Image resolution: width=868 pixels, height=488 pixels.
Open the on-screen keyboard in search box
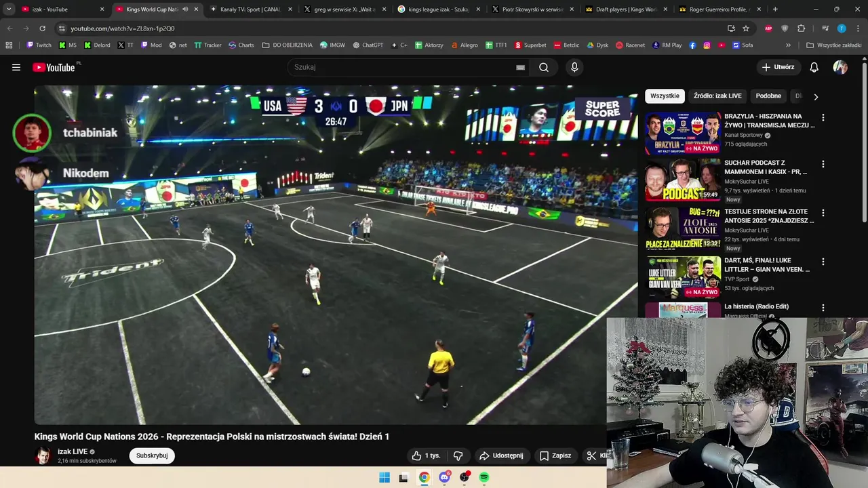520,67
